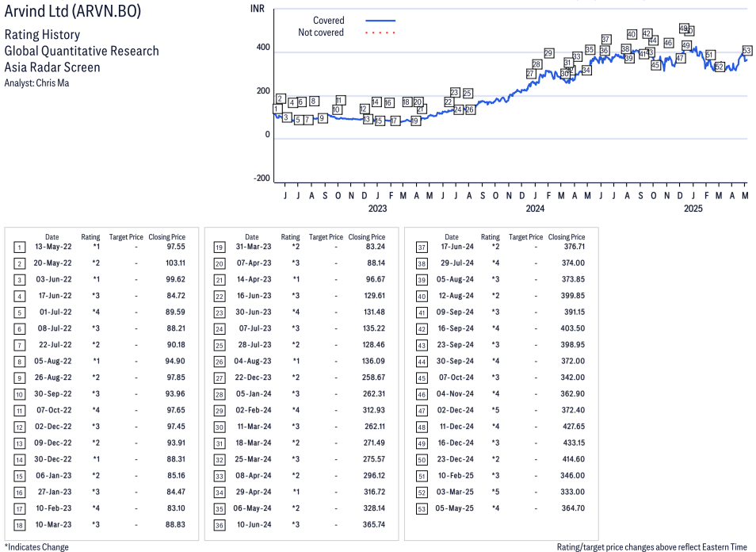Click table index box 32
756x552 pixels.
[x=220, y=460]
